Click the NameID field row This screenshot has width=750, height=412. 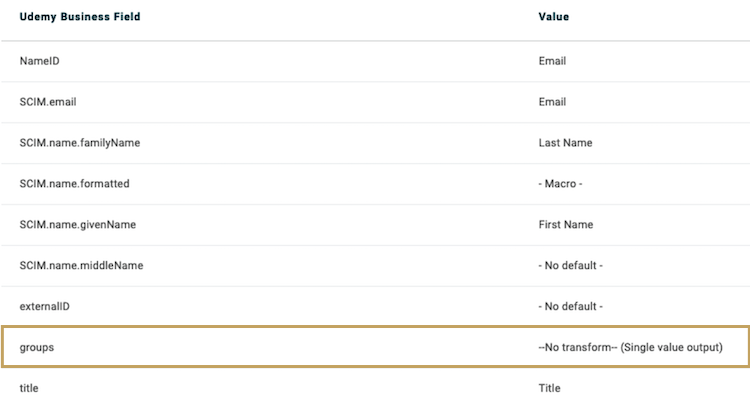(41, 61)
